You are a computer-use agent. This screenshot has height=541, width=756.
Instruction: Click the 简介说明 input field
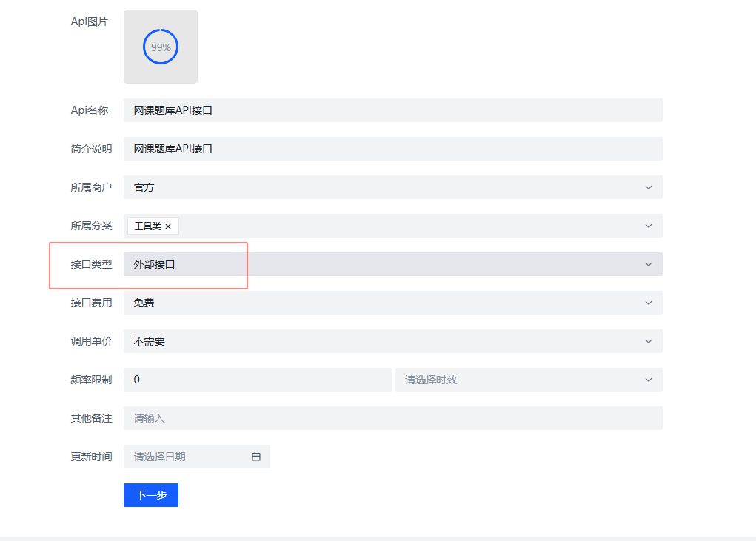point(393,149)
